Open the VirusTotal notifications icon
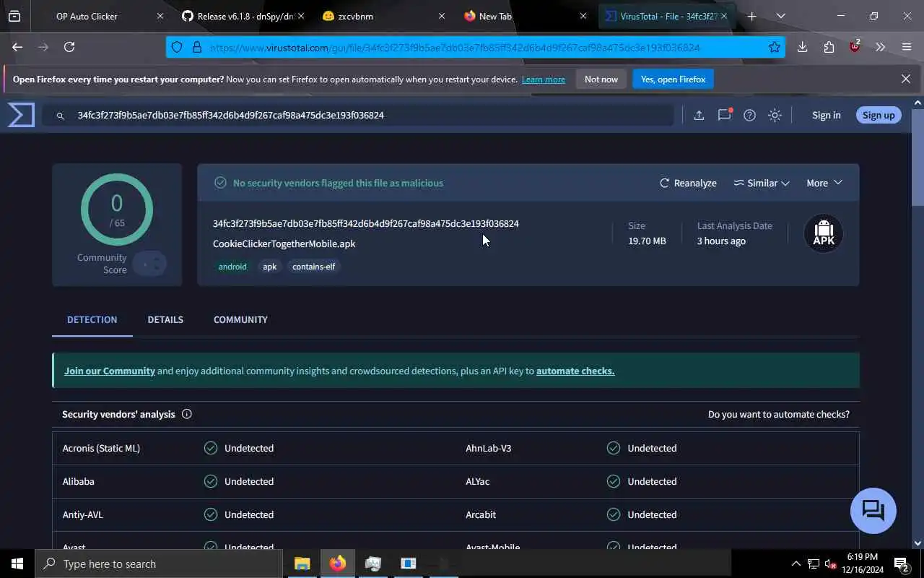924x578 pixels. (724, 115)
